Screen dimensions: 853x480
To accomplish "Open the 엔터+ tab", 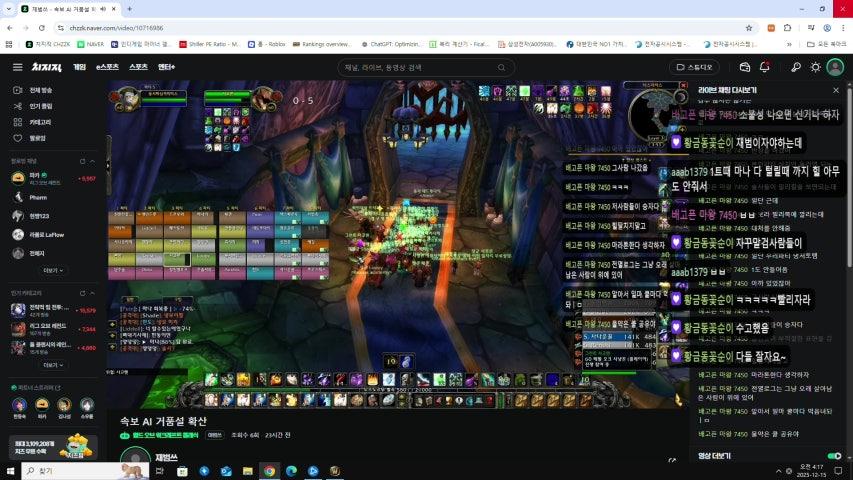I will pos(166,67).
